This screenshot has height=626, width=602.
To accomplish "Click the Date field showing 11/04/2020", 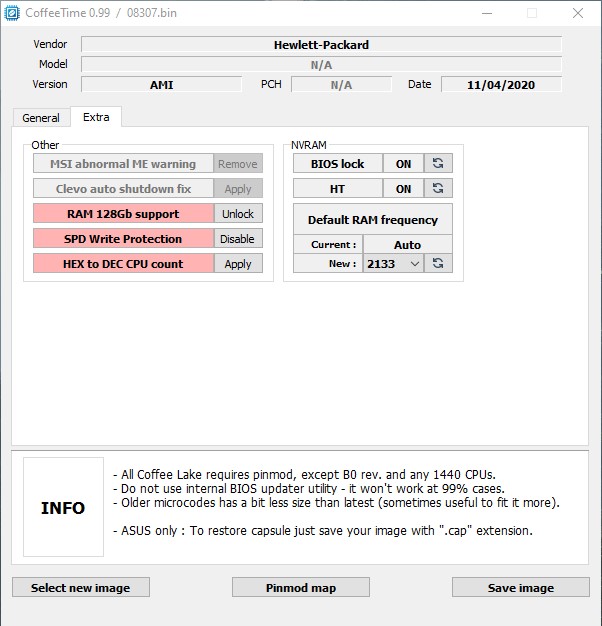I will pos(501,84).
